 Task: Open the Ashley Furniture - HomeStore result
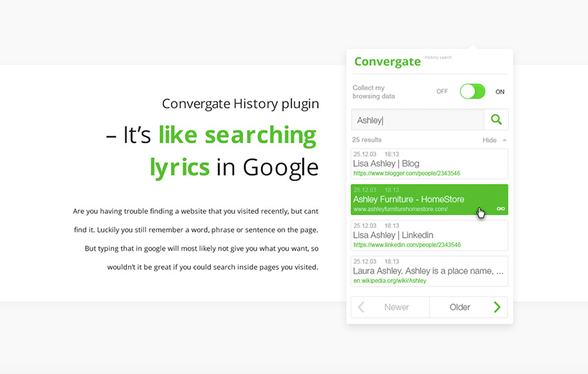[429, 199]
